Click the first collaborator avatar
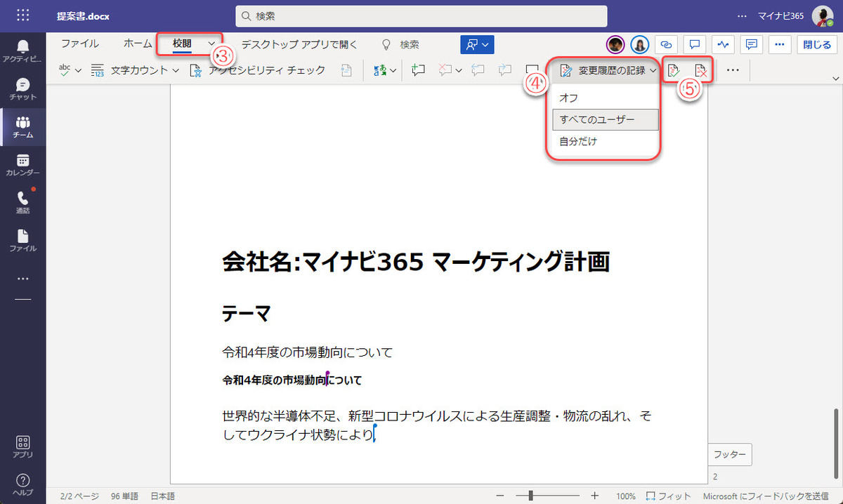This screenshot has width=843, height=504. point(615,44)
